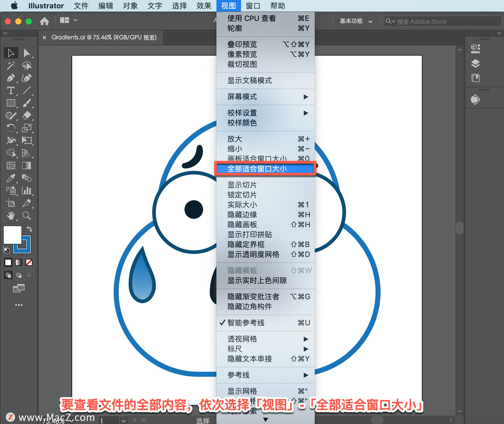Swap fill and stroke colors
The width and height of the screenshot is (504, 424).
click(x=29, y=229)
